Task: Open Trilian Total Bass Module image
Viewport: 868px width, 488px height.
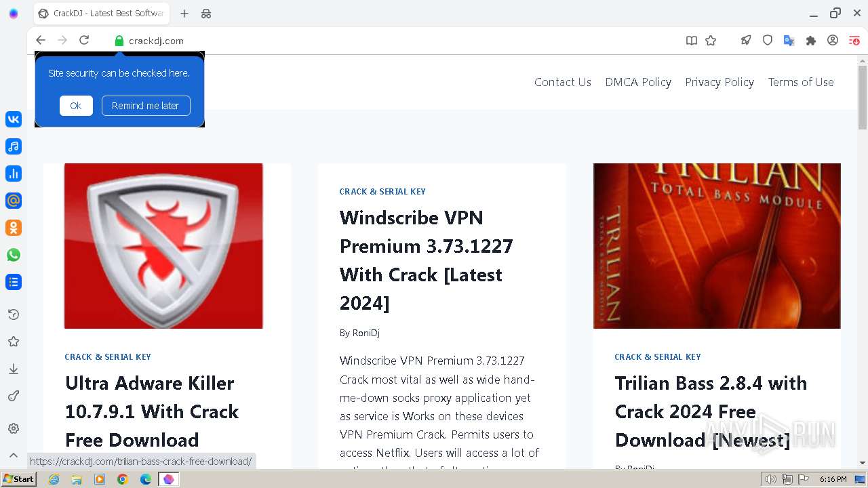Action: click(x=717, y=246)
